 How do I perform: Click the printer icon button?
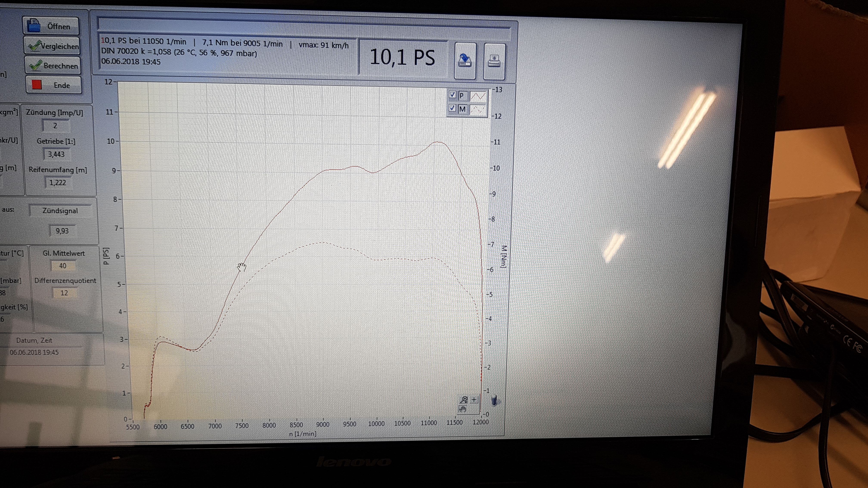[494, 61]
